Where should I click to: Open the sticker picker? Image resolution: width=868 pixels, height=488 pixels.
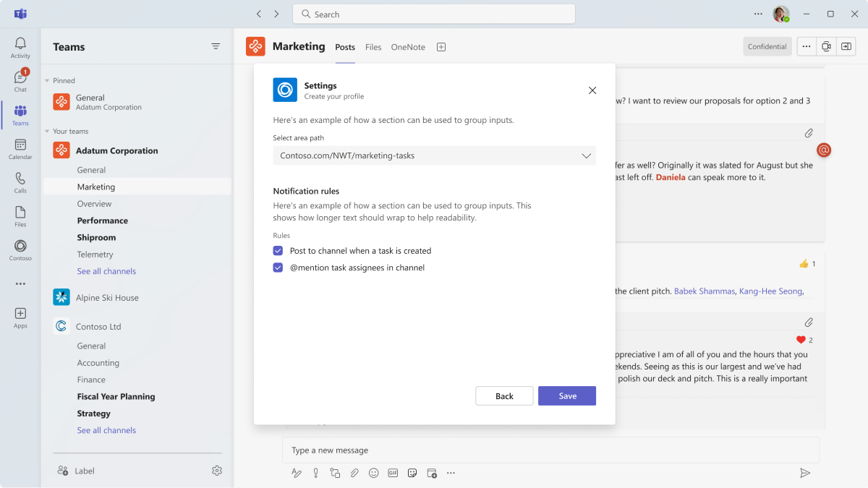pyautogui.click(x=412, y=473)
